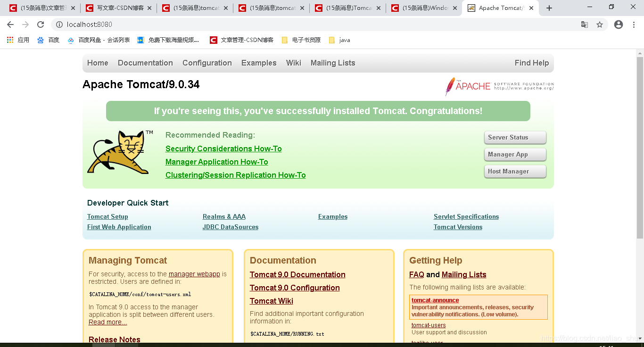Bookmark this page with the star icon

(x=600, y=25)
